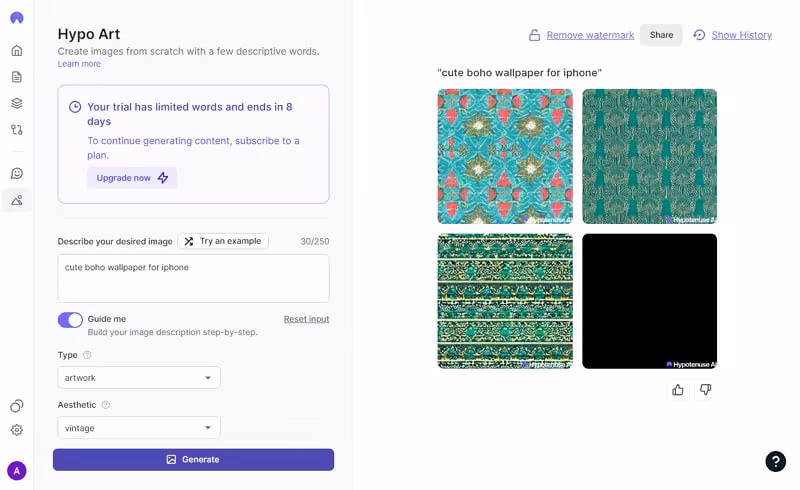800x490 pixels.
Task: Click the stacked layers sidebar icon
Action: [17, 103]
